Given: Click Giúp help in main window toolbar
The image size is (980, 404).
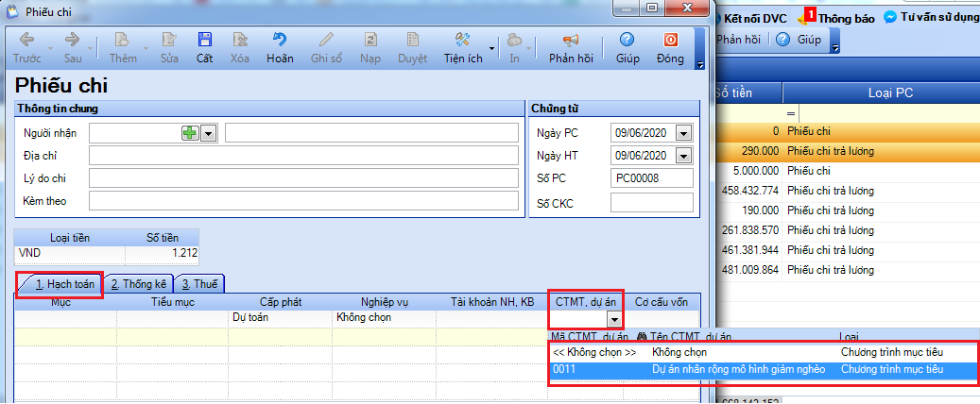Looking at the screenshot, I should pyautogui.click(x=799, y=40).
